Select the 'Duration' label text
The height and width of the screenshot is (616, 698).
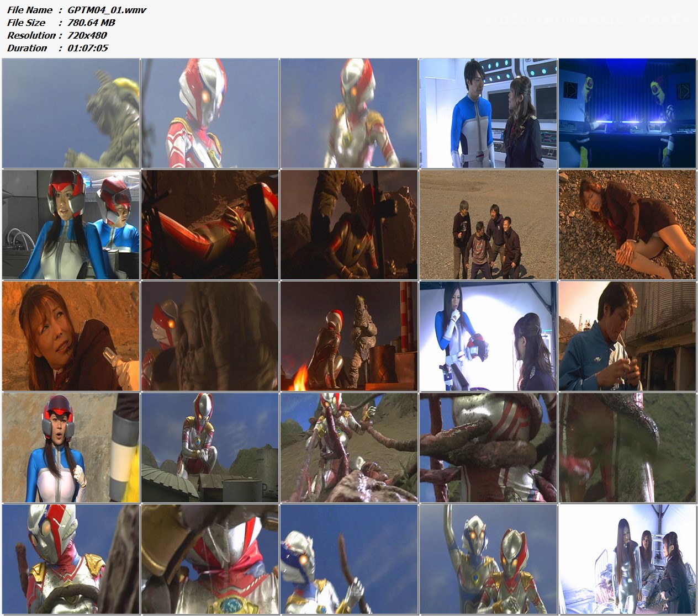(x=27, y=48)
